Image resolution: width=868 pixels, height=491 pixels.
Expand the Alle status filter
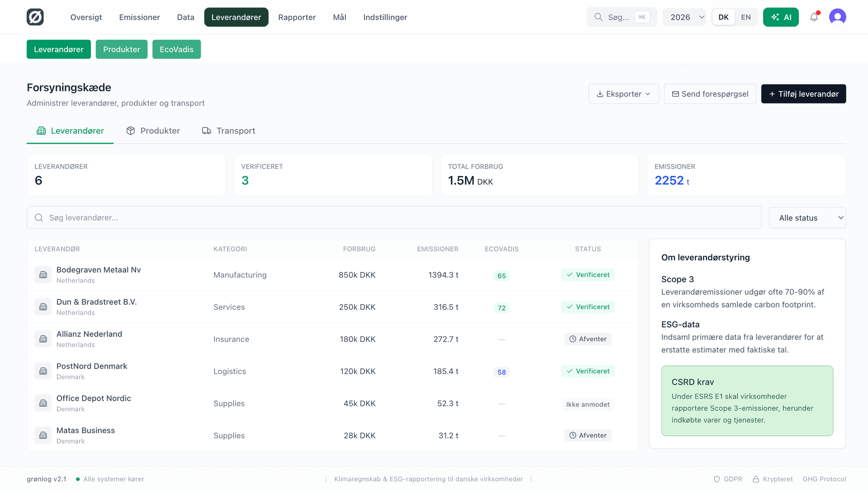click(x=807, y=218)
